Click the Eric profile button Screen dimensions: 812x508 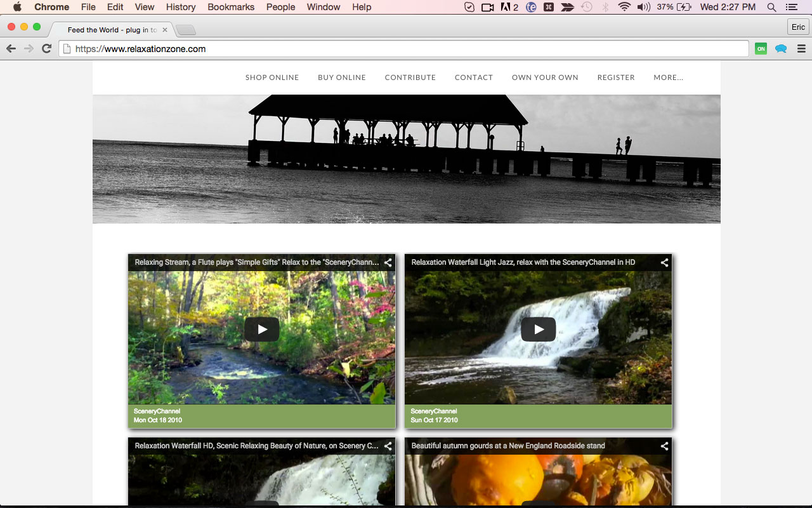[x=798, y=27]
